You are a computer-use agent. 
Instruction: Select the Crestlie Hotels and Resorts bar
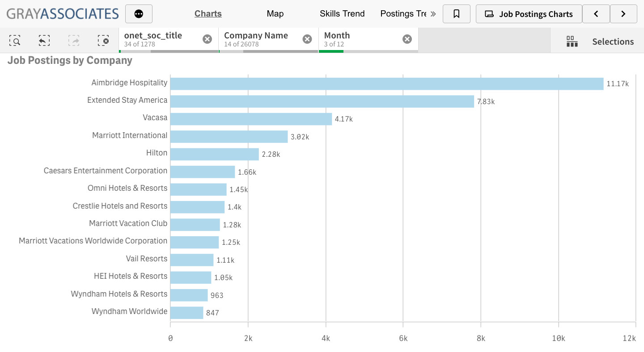pos(197,207)
